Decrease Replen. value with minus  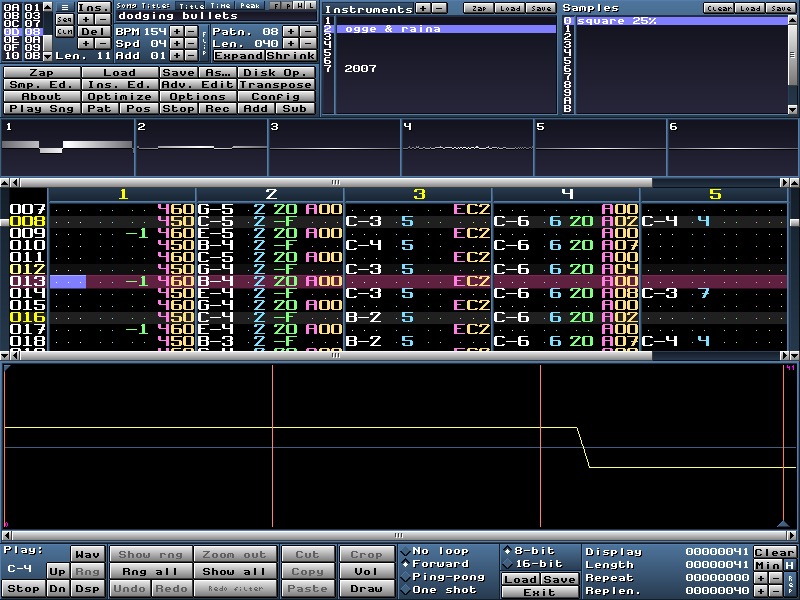(x=776, y=591)
